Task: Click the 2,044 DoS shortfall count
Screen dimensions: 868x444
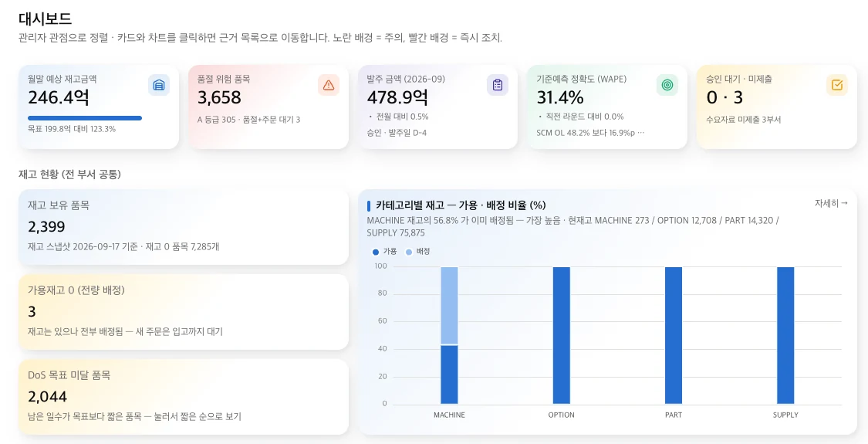Action: tap(48, 397)
